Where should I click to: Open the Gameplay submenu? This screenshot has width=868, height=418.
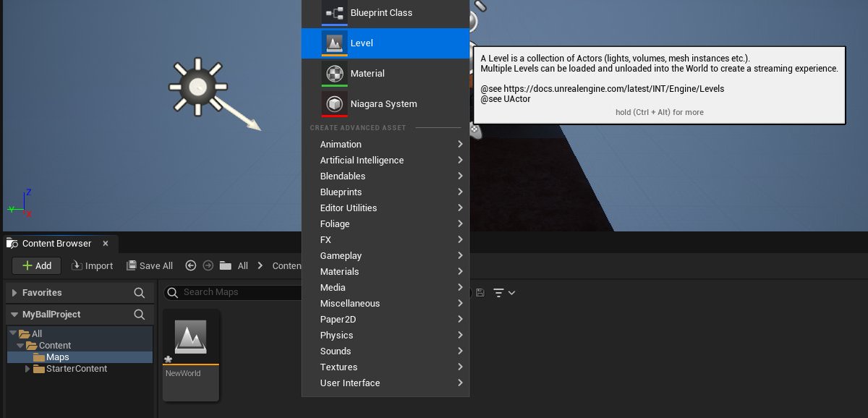(386, 256)
